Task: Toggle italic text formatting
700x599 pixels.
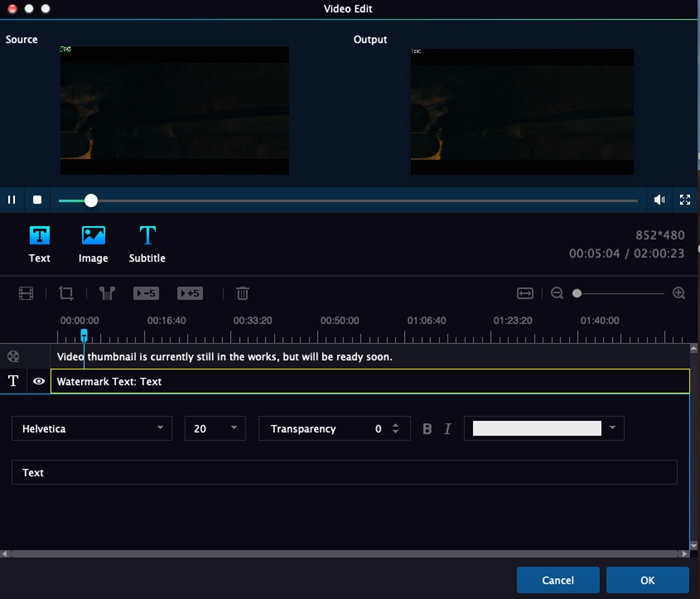Action: 447,429
